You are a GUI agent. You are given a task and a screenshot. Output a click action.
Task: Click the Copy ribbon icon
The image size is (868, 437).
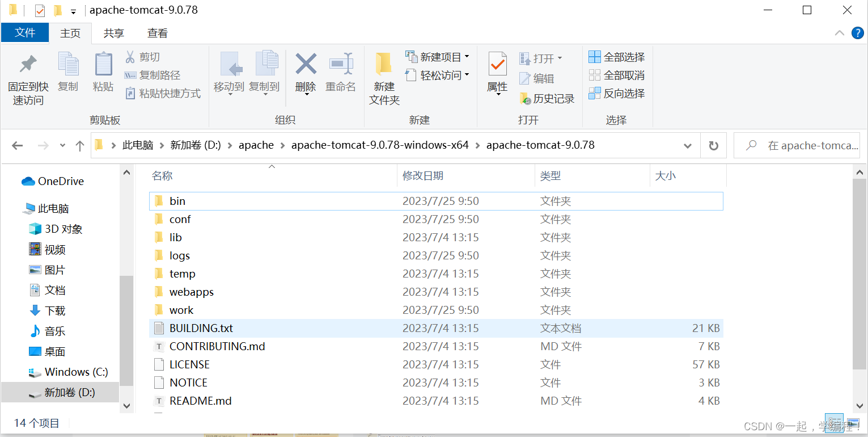click(x=68, y=64)
